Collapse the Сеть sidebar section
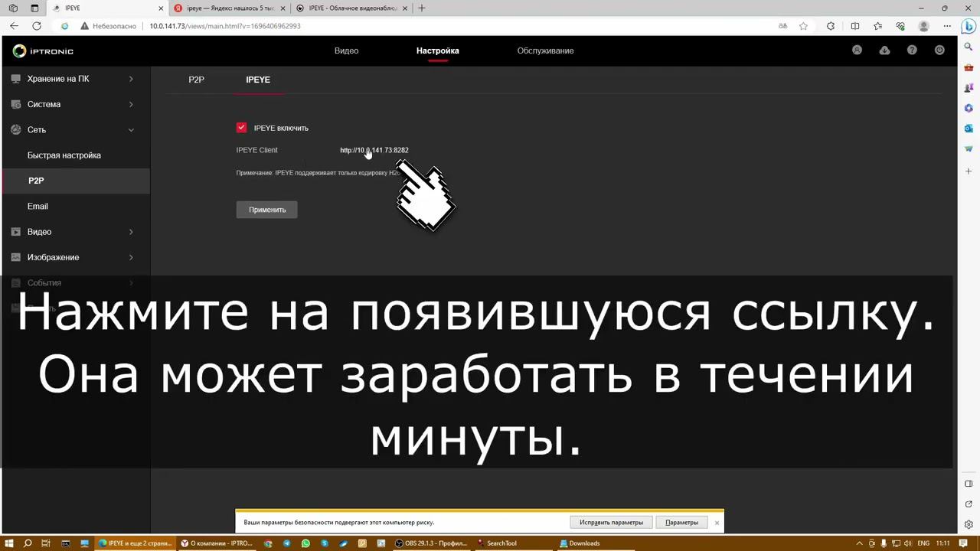The width and height of the screenshot is (980, 551). coord(75,130)
